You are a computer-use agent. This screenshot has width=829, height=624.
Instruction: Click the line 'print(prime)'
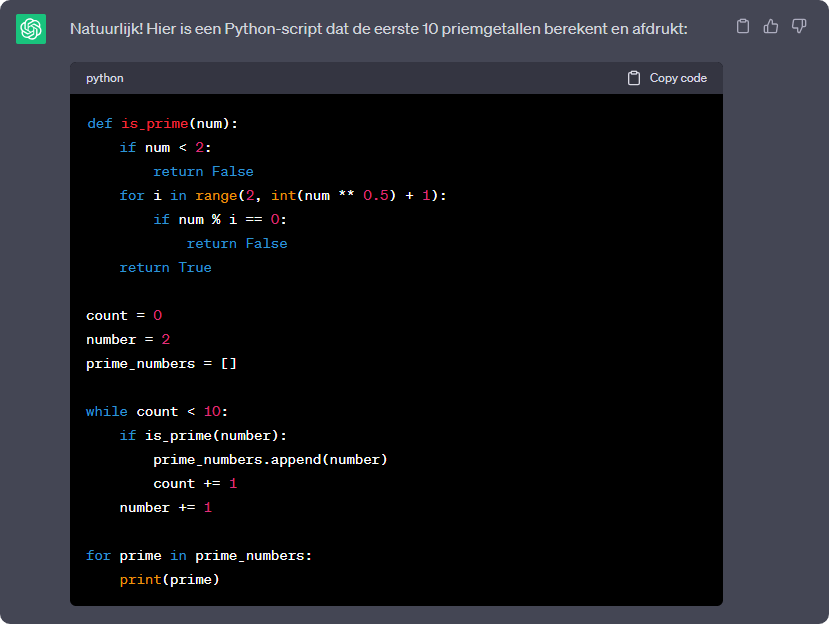[169, 580]
